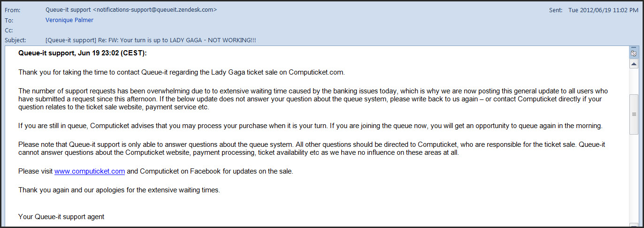Click the split bar handle atop the scrollbar

(x=634, y=48)
